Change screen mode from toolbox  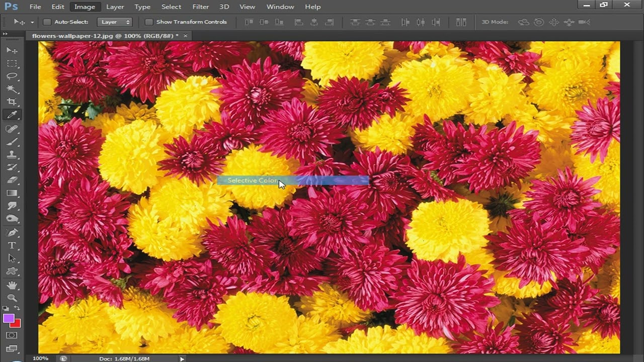[x=12, y=348]
